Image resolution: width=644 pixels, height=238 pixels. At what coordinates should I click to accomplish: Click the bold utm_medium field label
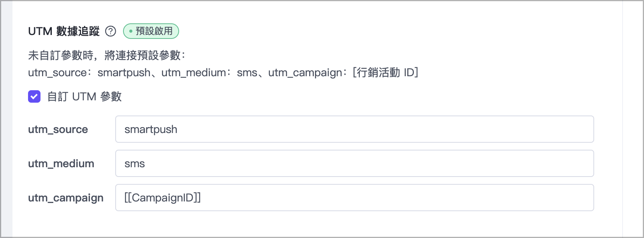click(61, 164)
